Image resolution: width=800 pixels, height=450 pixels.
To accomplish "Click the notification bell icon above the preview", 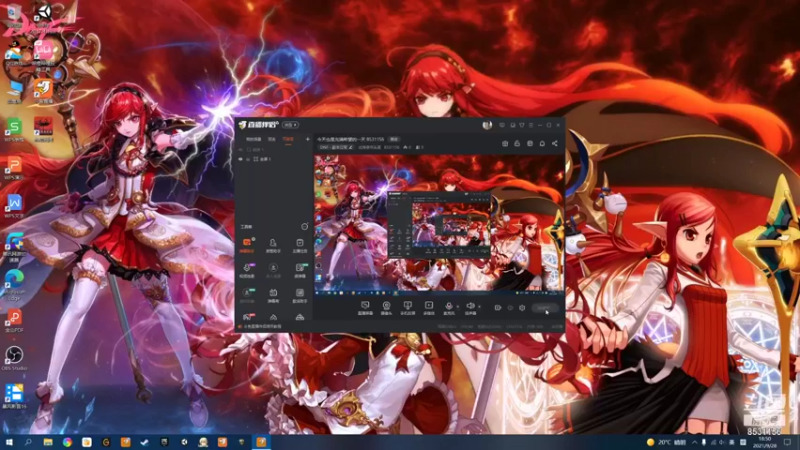I will tap(542, 144).
